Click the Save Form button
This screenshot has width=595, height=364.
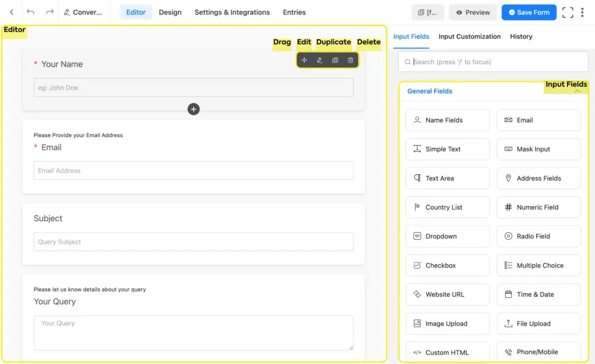point(529,12)
